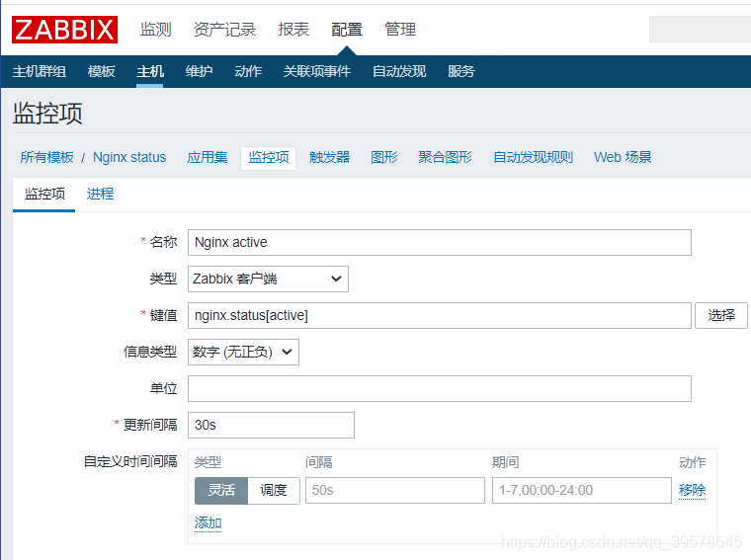Go to 主机群组 submenu
The width and height of the screenshot is (751, 560).
click(40, 71)
